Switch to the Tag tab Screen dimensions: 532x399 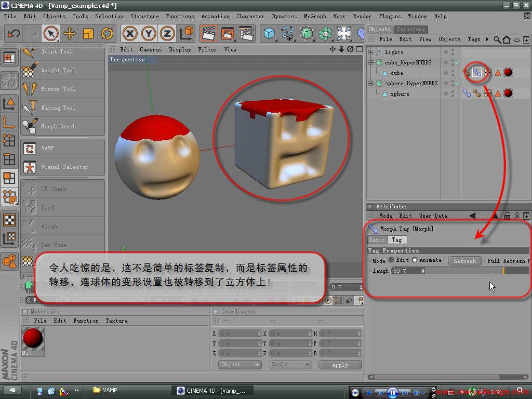(x=396, y=240)
